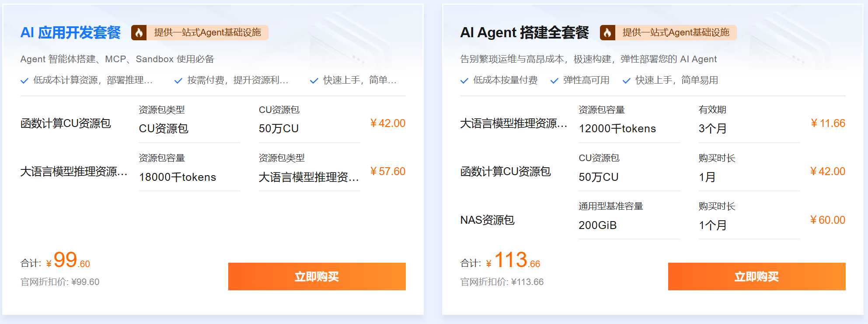Click the checkmark before 低成本按量付费
The image size is (868, 324).
pyautogui.click(x=464, y=80)
